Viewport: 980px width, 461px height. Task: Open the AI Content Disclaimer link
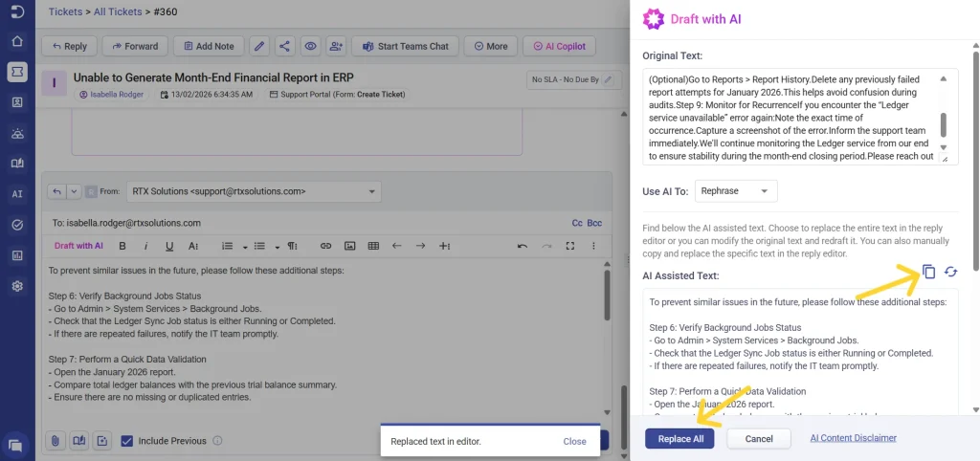pyautogui.click(x=853, y=438)
